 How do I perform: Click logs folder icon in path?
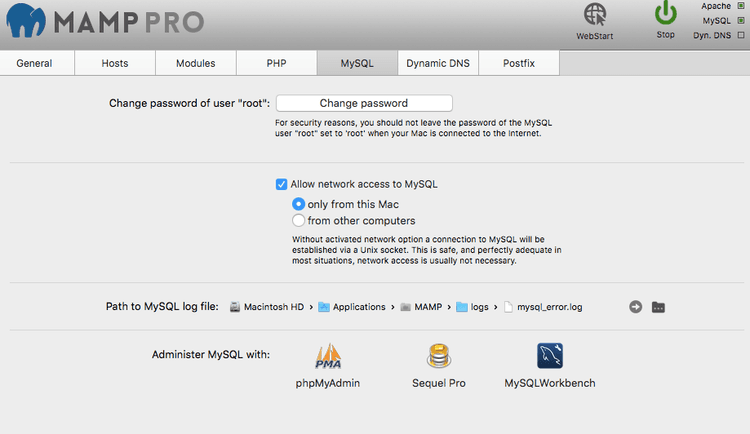tap(462, 307)
